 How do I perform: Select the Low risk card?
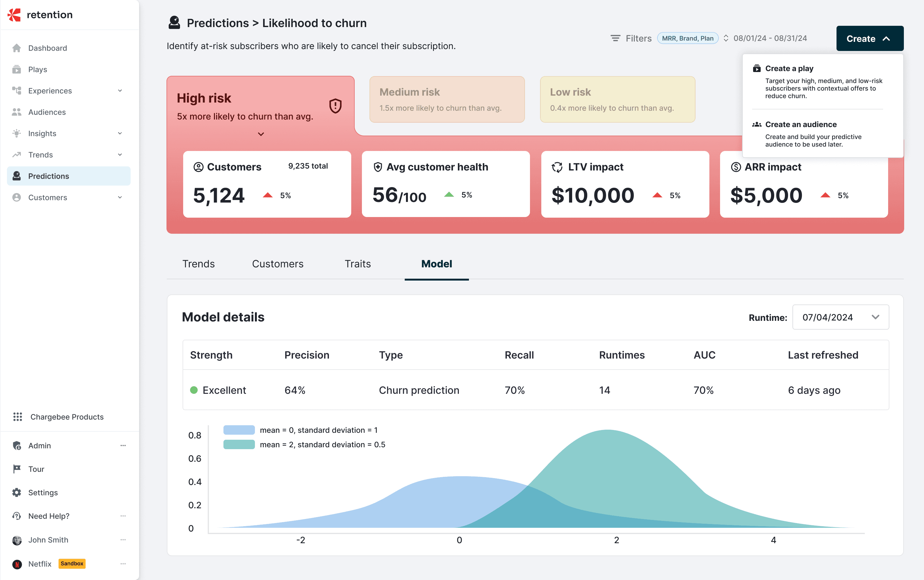[617, 99]
